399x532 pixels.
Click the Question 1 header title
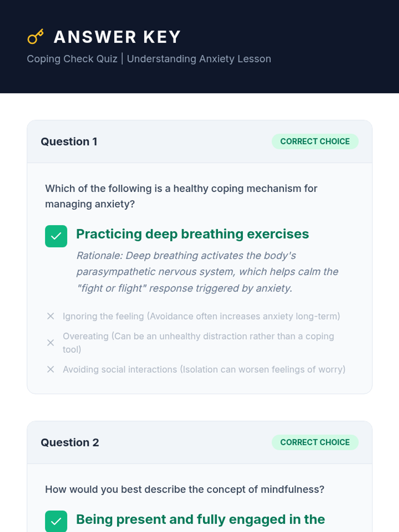point(69,142)
